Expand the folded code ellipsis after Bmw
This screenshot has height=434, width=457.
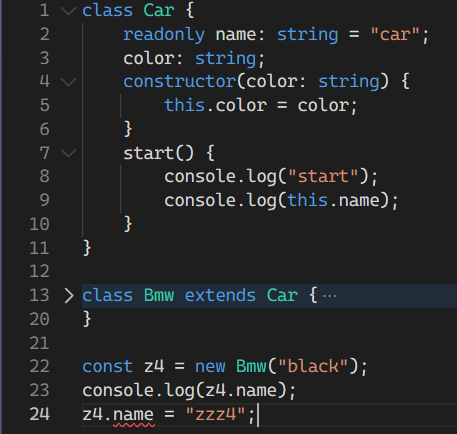[x=329, y=296]
